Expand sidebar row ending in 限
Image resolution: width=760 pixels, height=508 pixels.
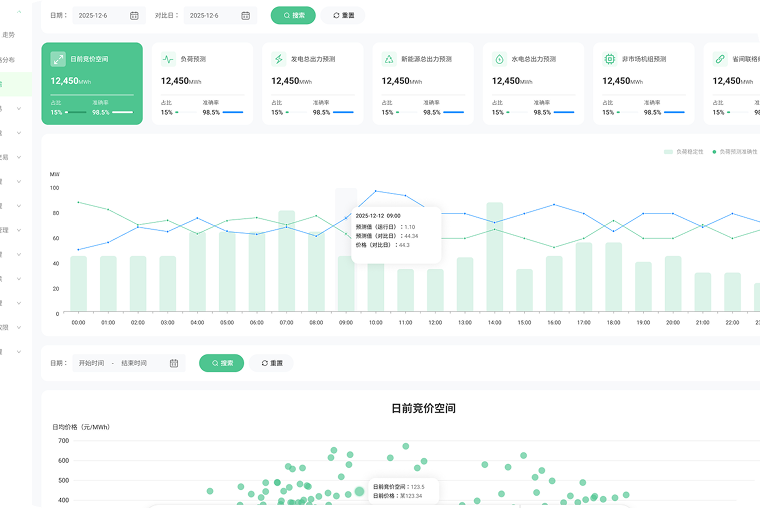point(19,327)
